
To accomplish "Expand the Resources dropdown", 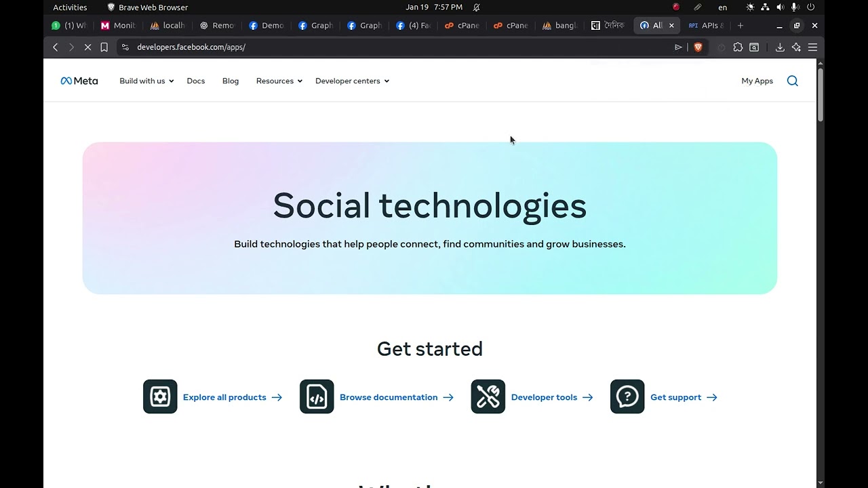I will pos(279,81).
